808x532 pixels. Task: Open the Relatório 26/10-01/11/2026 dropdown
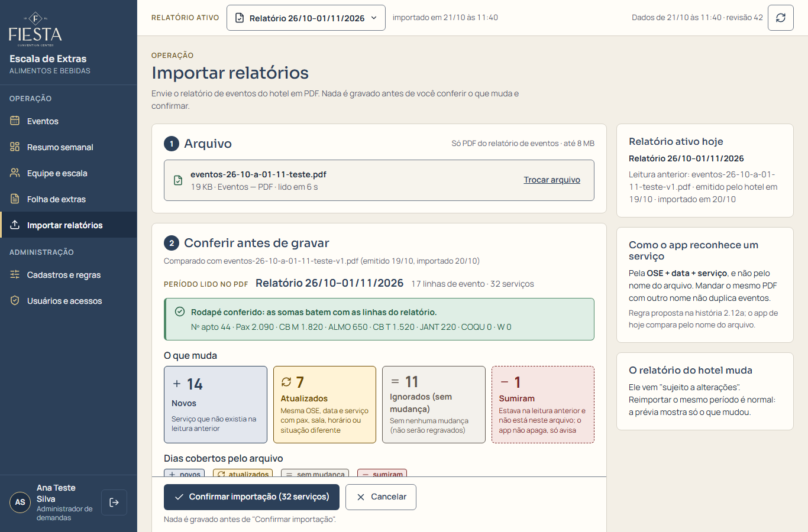(x=306, y=18)
